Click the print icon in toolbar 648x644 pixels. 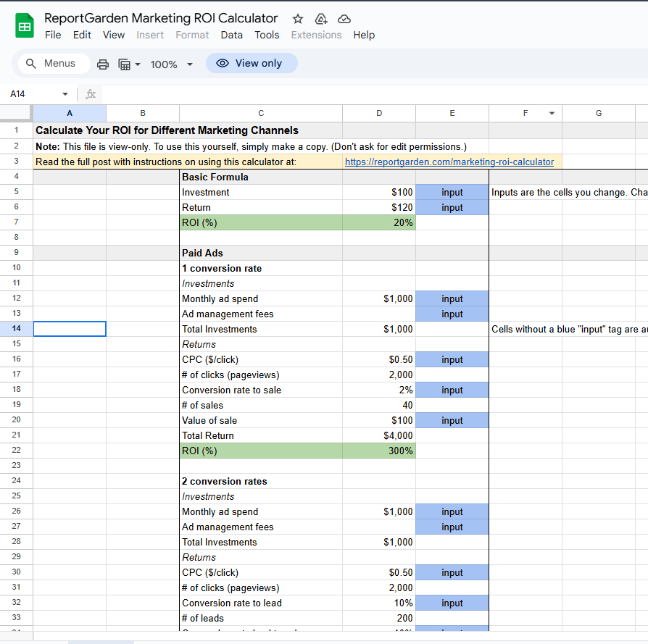tap(103, 64)
